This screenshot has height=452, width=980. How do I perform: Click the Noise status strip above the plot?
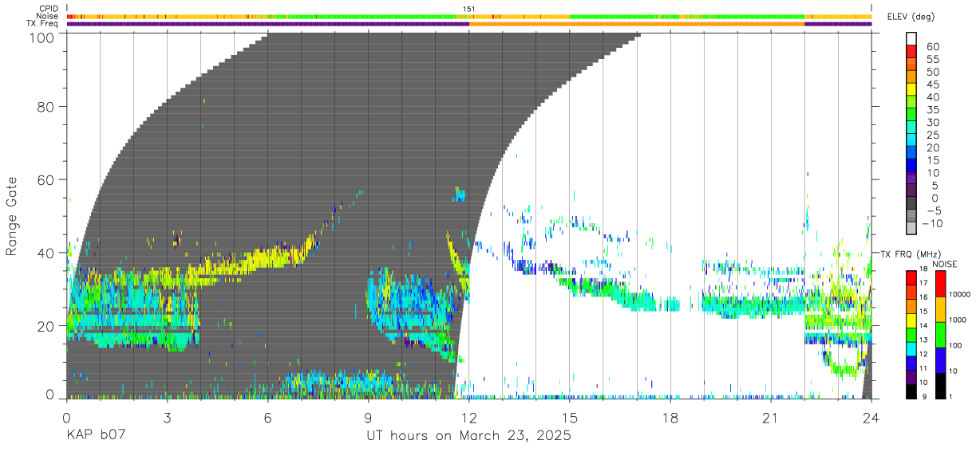[469, 16]
